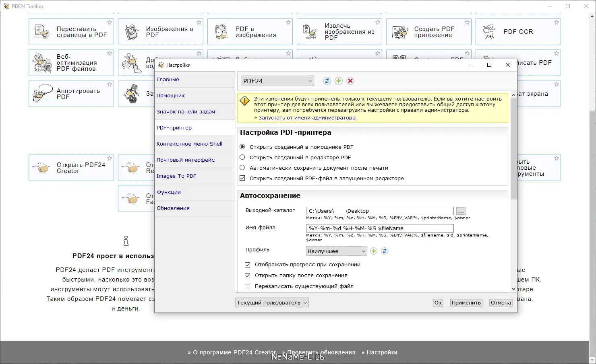Click the Выходной каталог path field
596x364 pixels.
click(x=380, y=211)
